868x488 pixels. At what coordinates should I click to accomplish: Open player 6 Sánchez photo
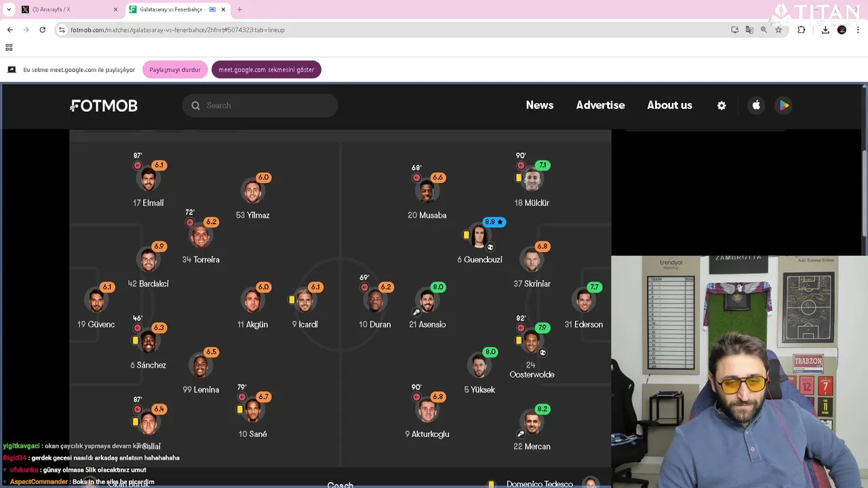pyautogui.click(x=149, y=342)
